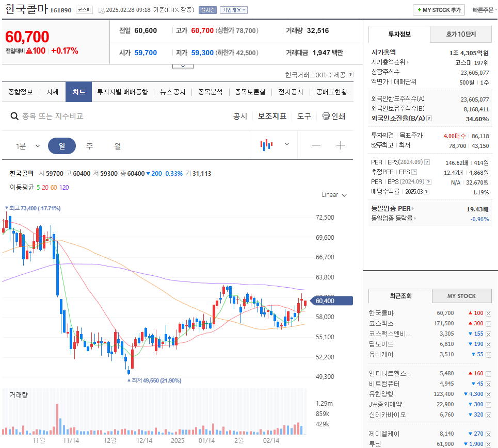Select the 일 daily chart period
The height and width of the screenshot is (448, 498).
pos(62,146)
